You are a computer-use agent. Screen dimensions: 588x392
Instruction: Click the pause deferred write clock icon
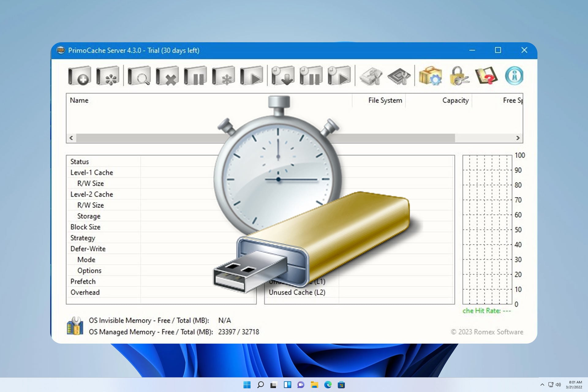point(311,76)
